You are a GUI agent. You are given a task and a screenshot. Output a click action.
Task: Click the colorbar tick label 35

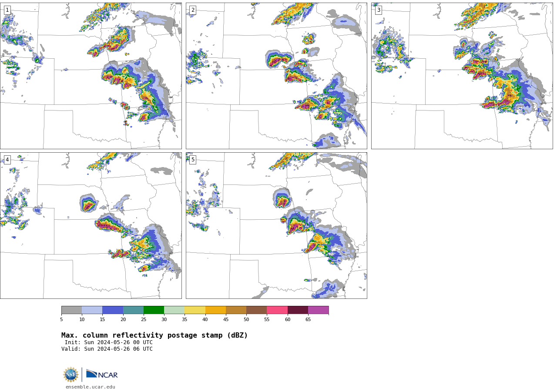click(x=185, y=319)
